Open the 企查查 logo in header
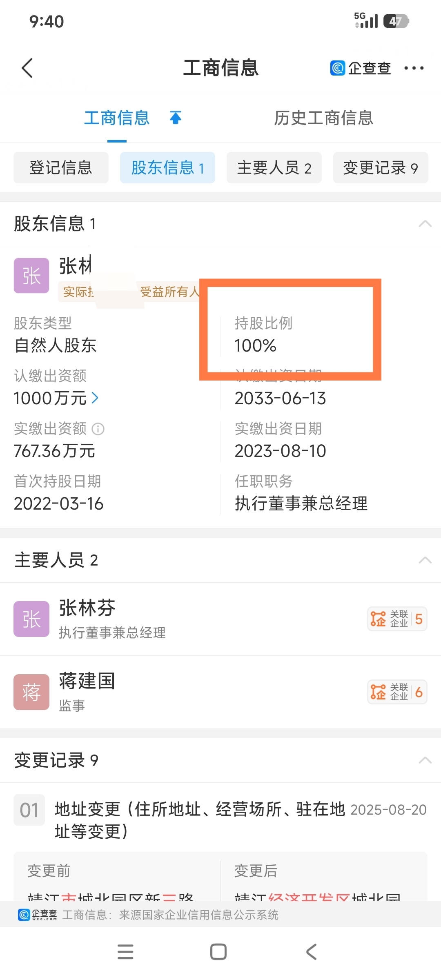Screen dimensions: 441x980 (x=361, y=68)
